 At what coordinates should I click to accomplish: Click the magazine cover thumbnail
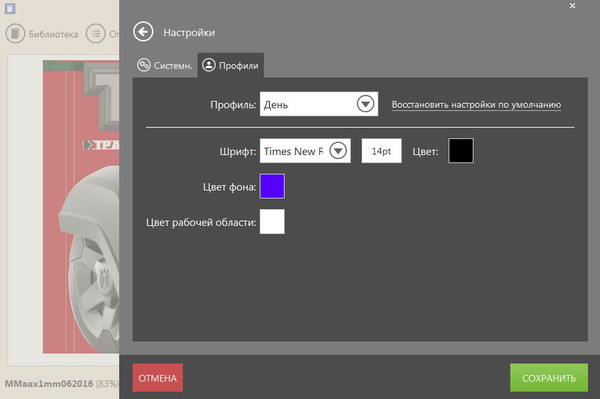(x=81, y=207)
